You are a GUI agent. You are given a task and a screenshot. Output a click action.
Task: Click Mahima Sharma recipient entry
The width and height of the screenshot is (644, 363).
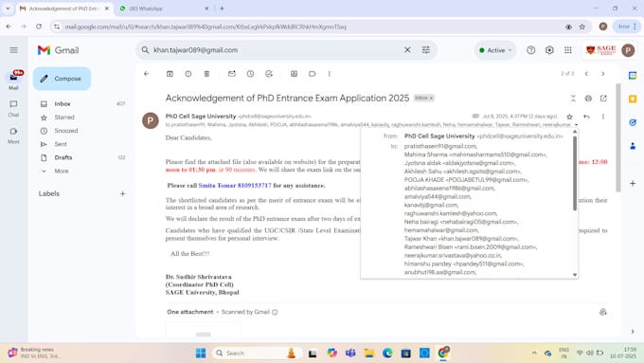click(475, 154)
